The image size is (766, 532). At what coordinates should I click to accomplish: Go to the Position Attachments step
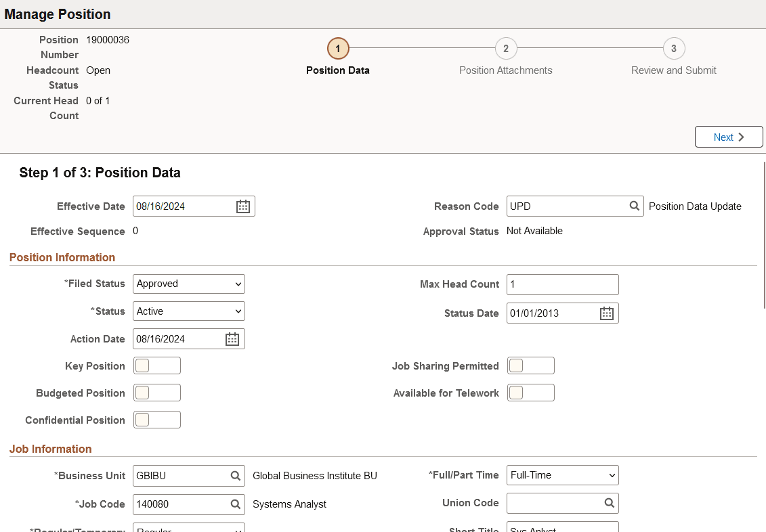point(505,48)
